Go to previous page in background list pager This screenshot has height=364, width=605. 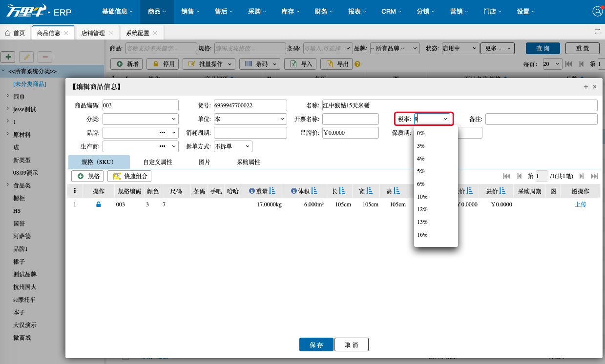pyautogui.click(x=581, y=64)
